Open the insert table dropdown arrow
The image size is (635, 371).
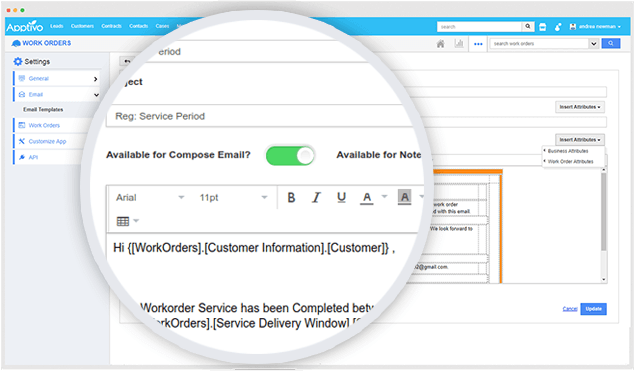coord(136,221)
